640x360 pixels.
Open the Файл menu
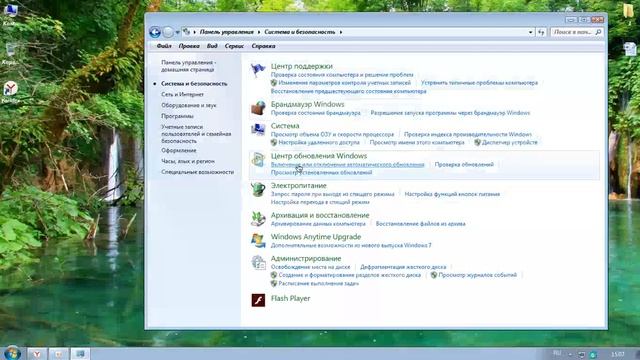pyautogui.click(x=164, y=46)
